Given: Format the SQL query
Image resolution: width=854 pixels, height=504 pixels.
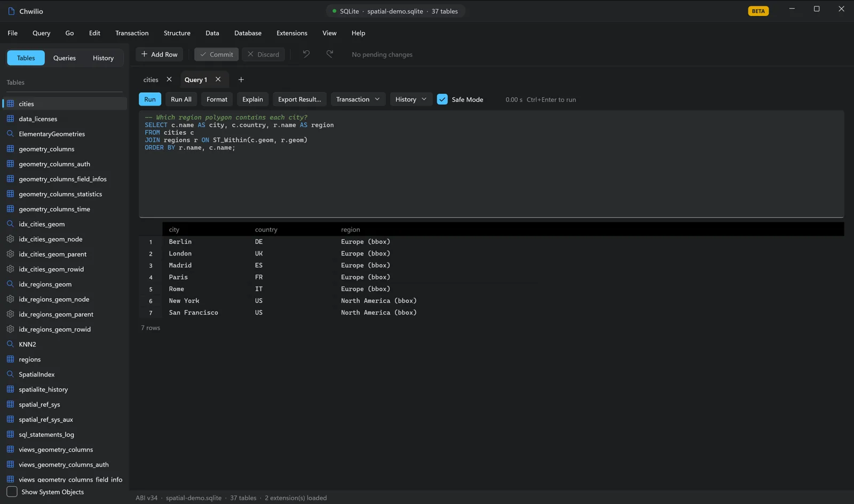Looking at the screenshot, I should point(217,99).
